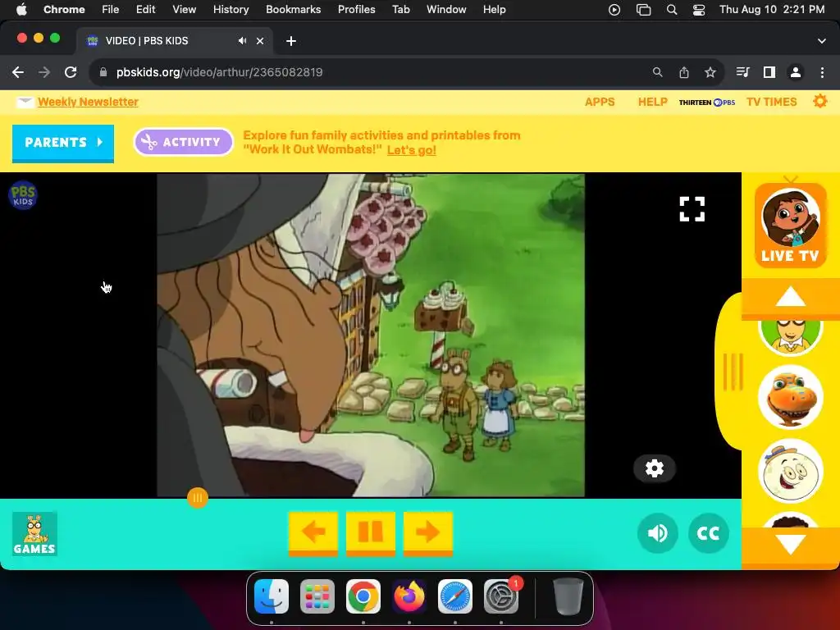
Task: Go forward in Chrome
Action: pos(44,72)
